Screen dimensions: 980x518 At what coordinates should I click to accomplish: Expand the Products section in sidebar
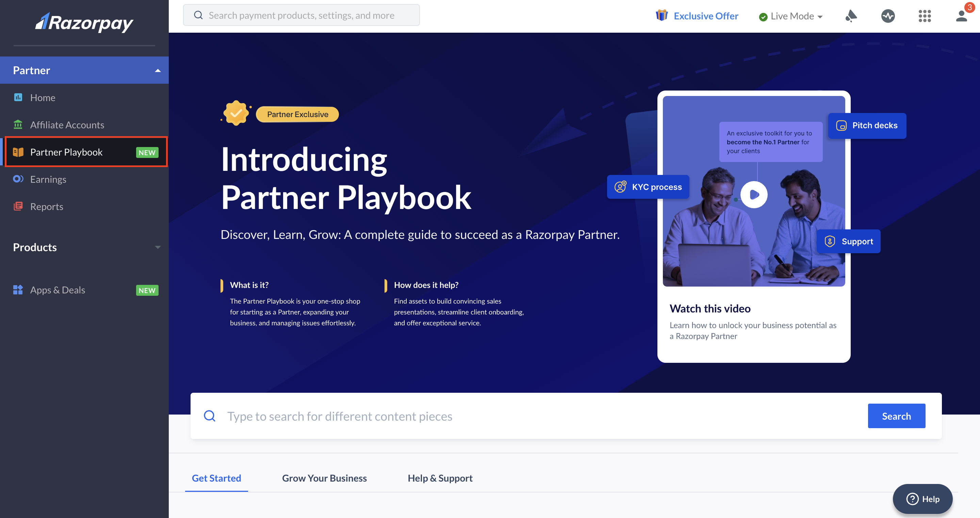click(84, 247)
